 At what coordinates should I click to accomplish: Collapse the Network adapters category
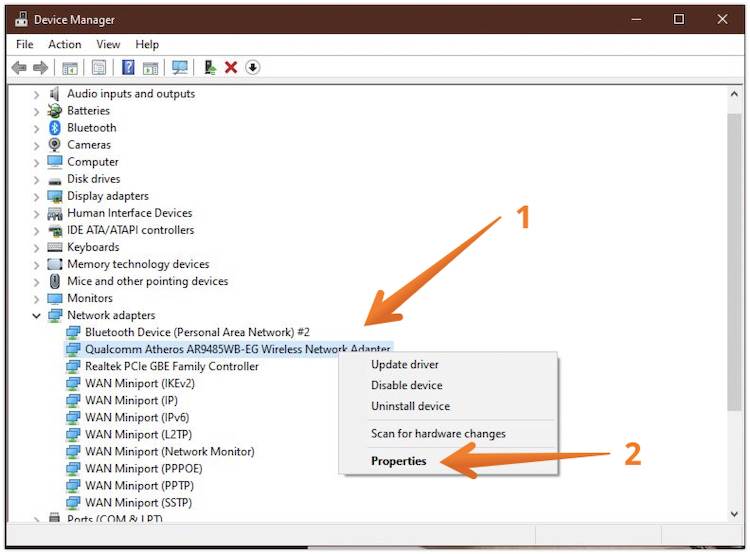pyautogui.click(x=37, y=316)
